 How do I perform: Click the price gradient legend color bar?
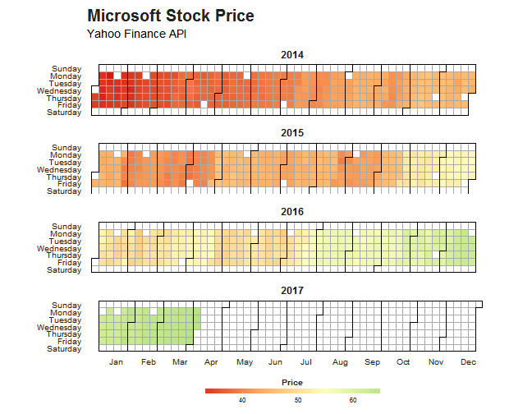(x=292, y=391)
